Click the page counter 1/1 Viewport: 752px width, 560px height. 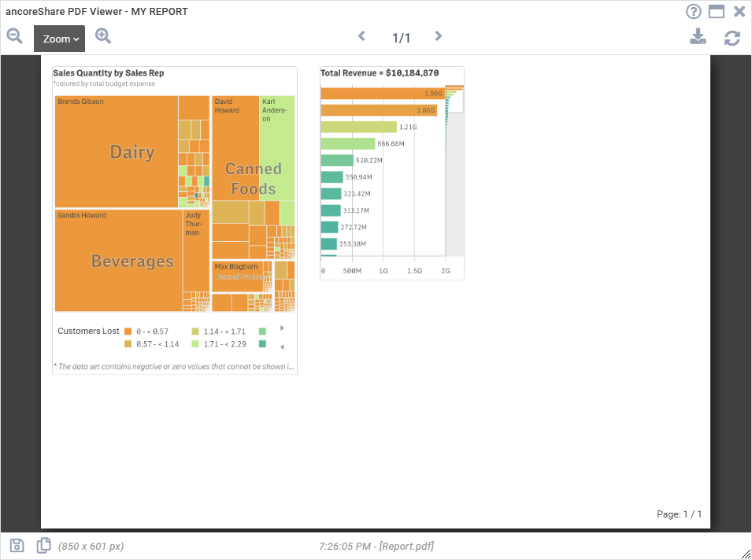(402, 38)
